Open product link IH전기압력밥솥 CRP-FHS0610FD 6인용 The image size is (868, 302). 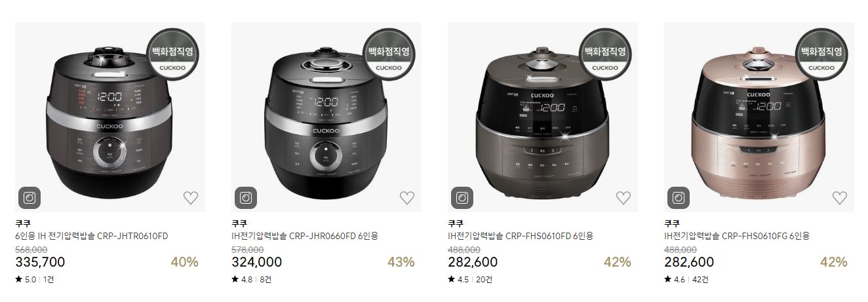pyautogui.click(x=521, y=236)
